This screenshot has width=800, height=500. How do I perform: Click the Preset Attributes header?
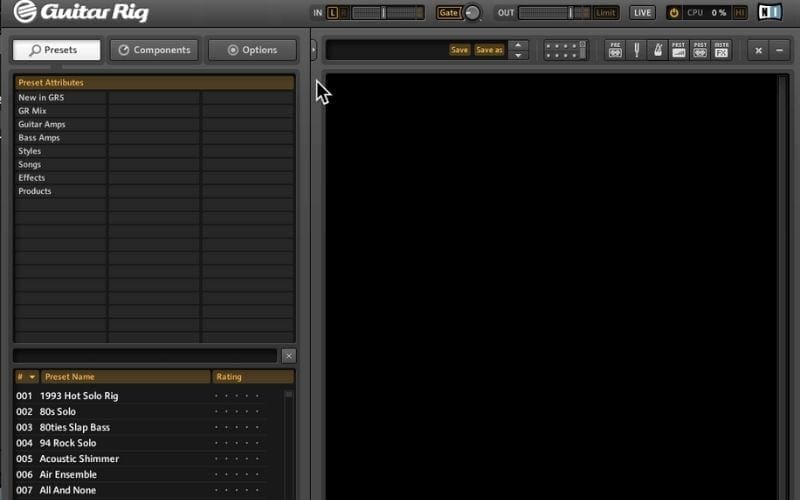(x=155, y=82)
